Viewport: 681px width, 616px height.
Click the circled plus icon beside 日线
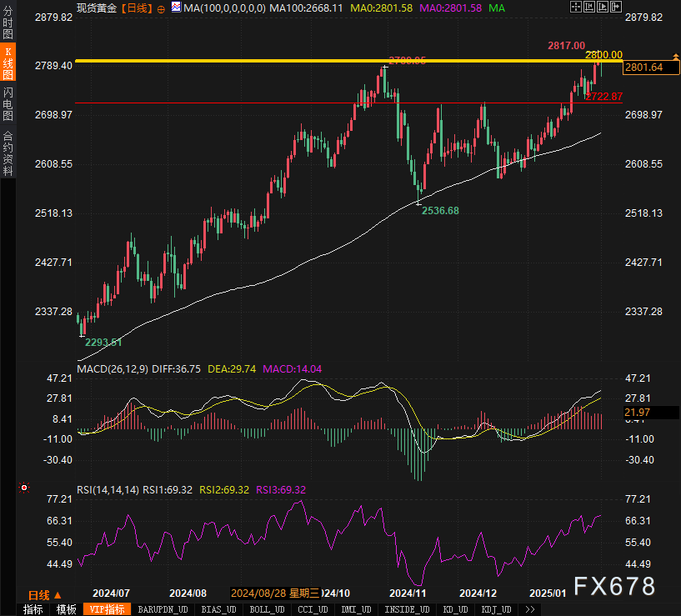161,8
